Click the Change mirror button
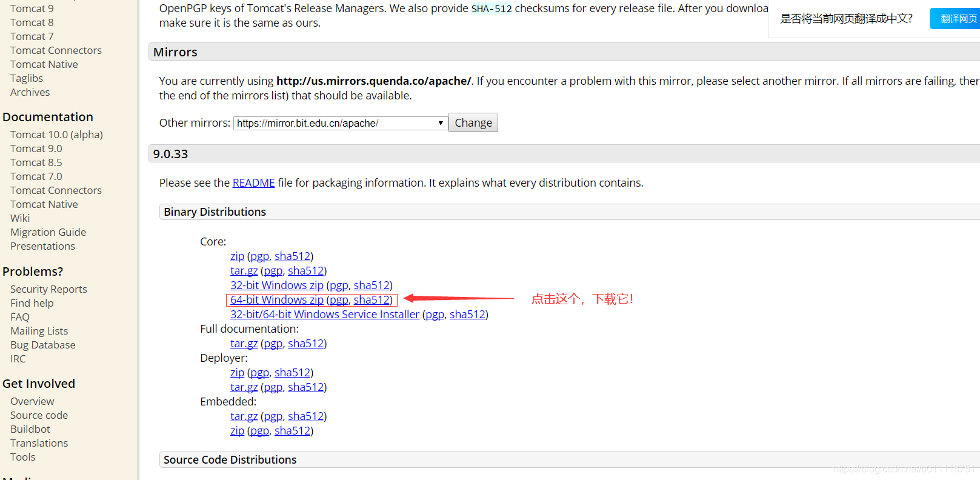Image resolution: width=980 pixels, height=480 pixels. [x=473, y=122]
